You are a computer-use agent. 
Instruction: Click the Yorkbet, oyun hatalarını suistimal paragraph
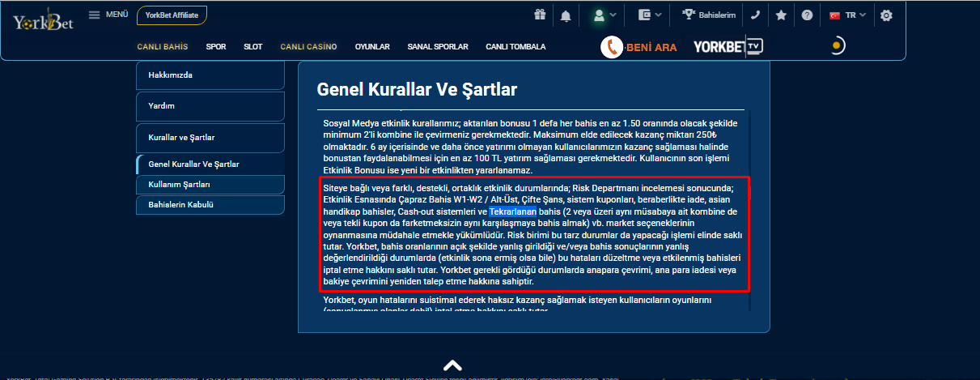[517, 304]
